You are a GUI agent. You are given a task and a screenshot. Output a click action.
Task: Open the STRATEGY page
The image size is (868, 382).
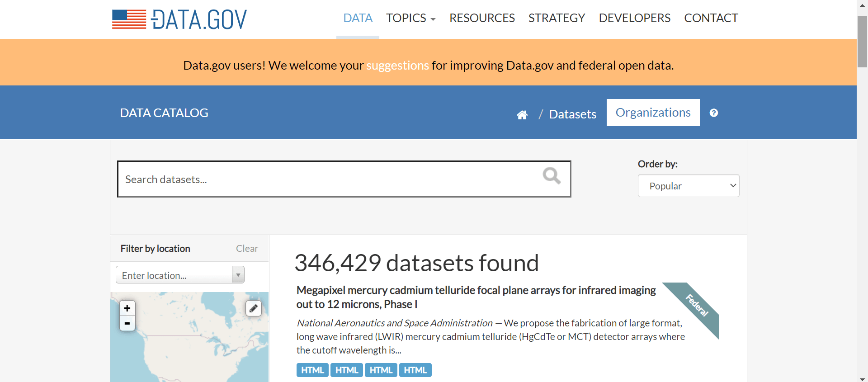pyautogui.click(x=557, y=18)
